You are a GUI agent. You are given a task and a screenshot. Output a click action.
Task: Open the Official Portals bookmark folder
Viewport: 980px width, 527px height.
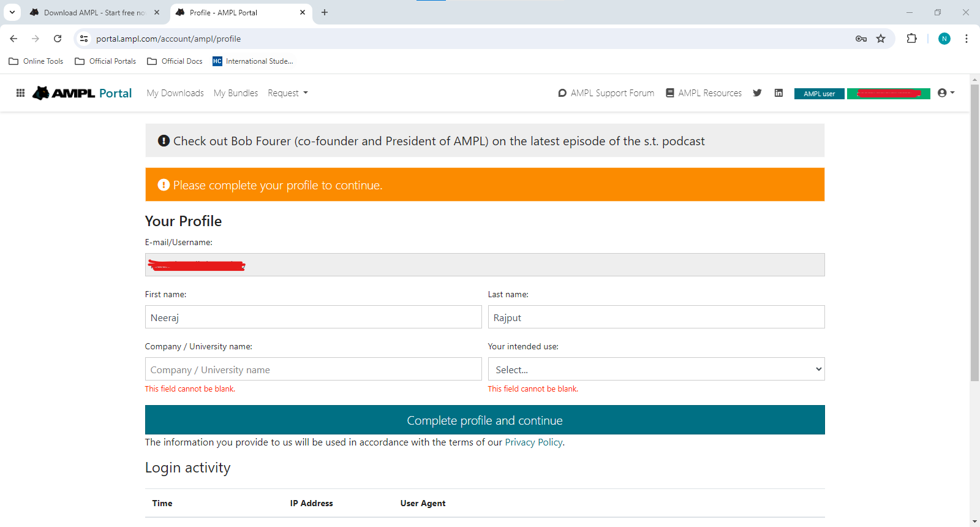coord(105,61)
